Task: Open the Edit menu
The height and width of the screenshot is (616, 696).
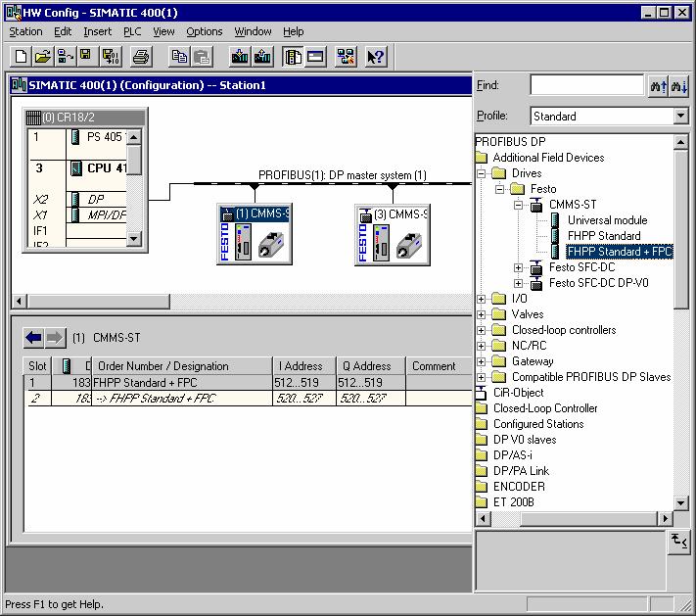Action: [63, 31]
